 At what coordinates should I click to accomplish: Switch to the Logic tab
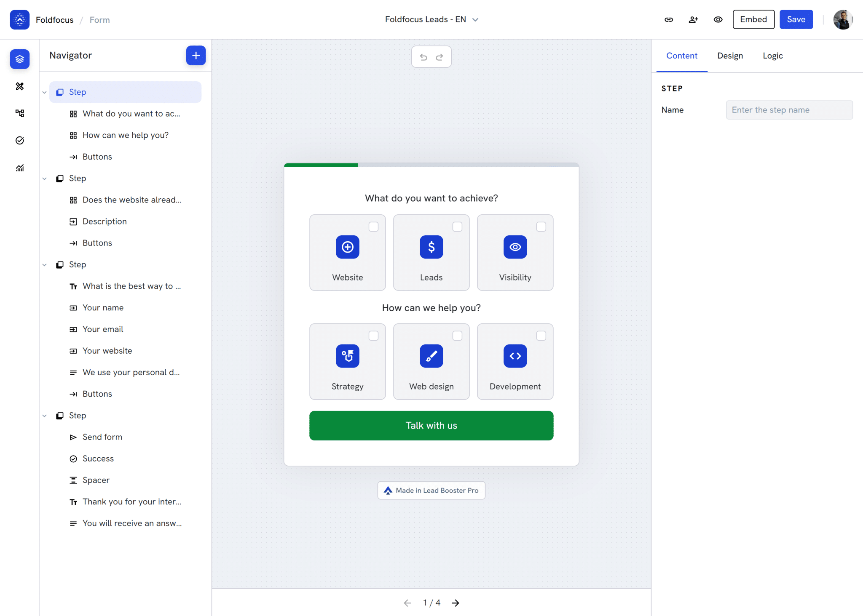tap(772, 56)
